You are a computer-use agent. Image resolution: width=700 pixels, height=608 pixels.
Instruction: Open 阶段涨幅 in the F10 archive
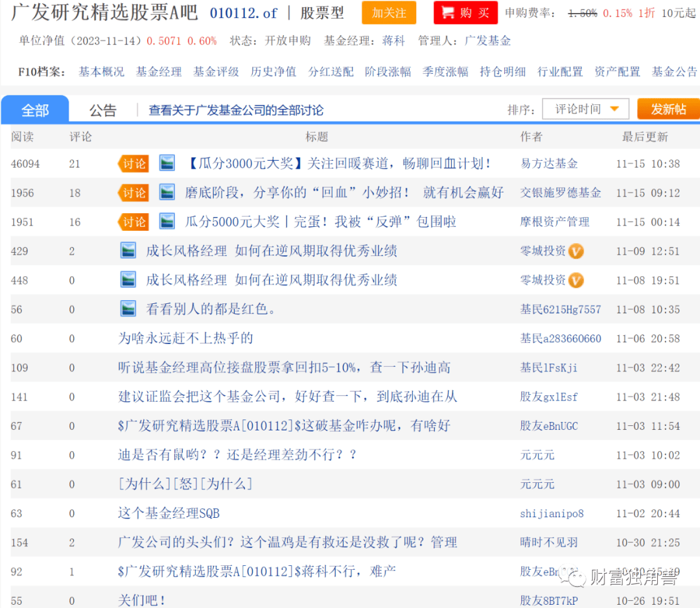tap(388, 71)
